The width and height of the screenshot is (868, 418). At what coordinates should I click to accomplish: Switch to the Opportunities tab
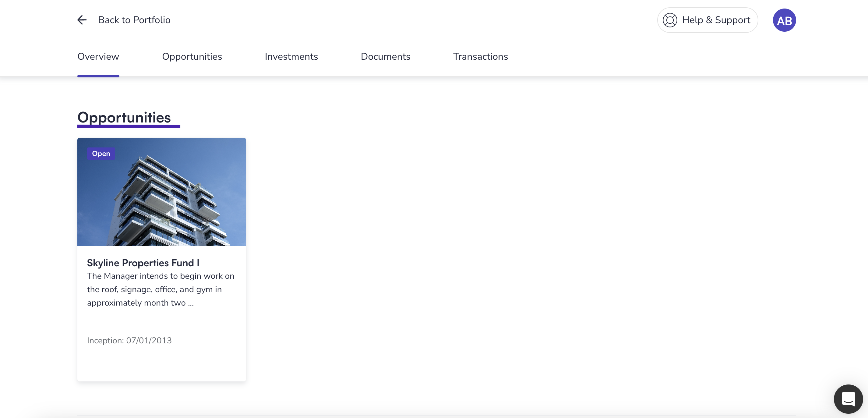(192, 56)
